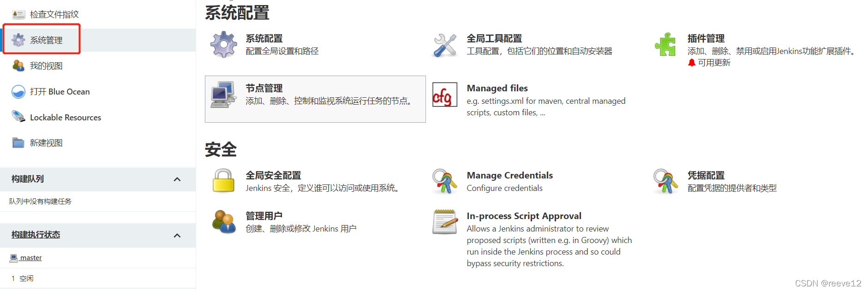Click the green puzzle piece plugin icon

(665, 45)
